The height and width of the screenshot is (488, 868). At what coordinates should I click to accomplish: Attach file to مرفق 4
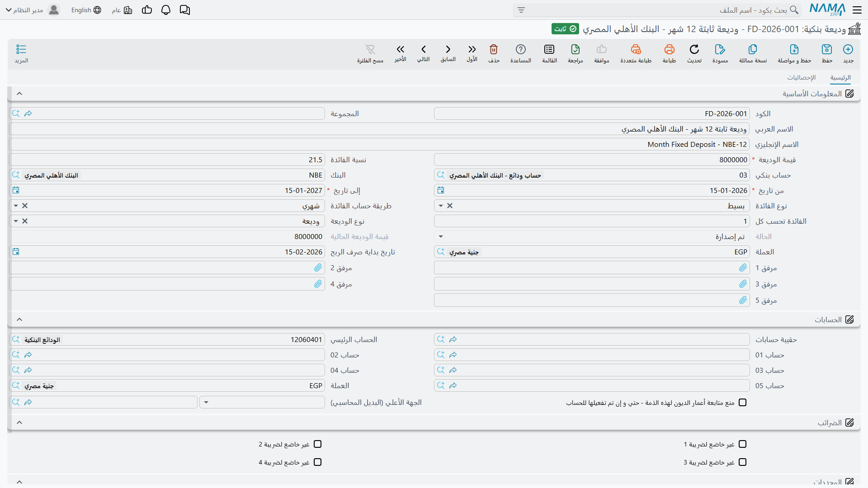click(x=318, y=284)
